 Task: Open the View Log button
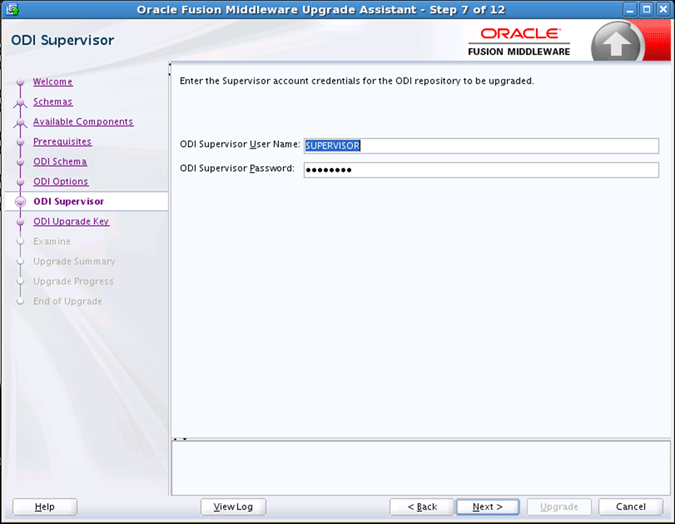click(233, 507)
